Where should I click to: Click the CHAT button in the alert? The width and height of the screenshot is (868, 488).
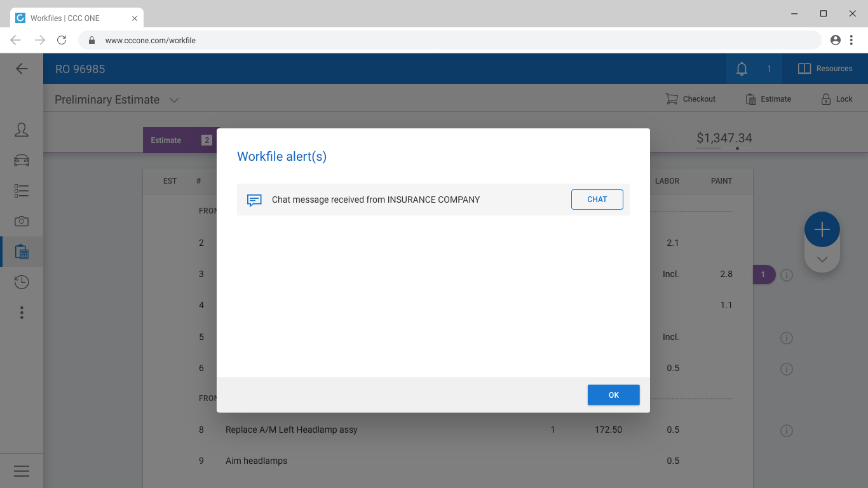click(x=597, y=200)
